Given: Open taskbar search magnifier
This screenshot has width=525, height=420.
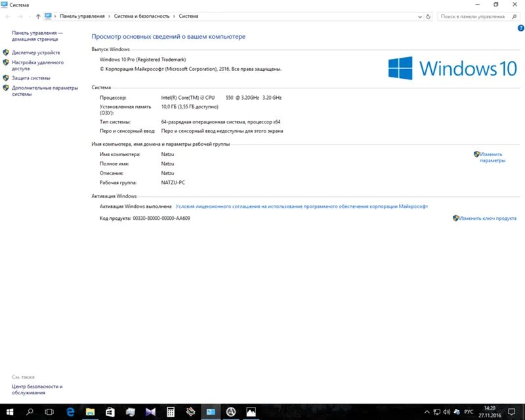Looking at the screenshot, I should coord(30,412).
